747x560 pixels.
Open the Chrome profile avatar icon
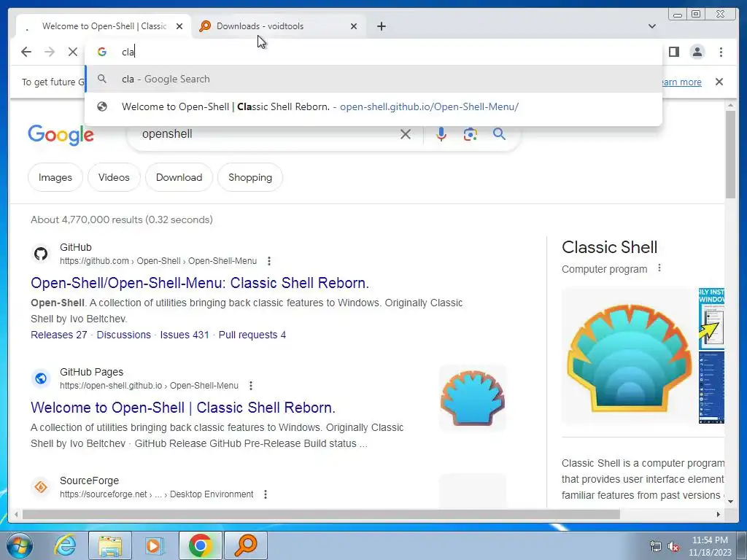pos(697,52)
